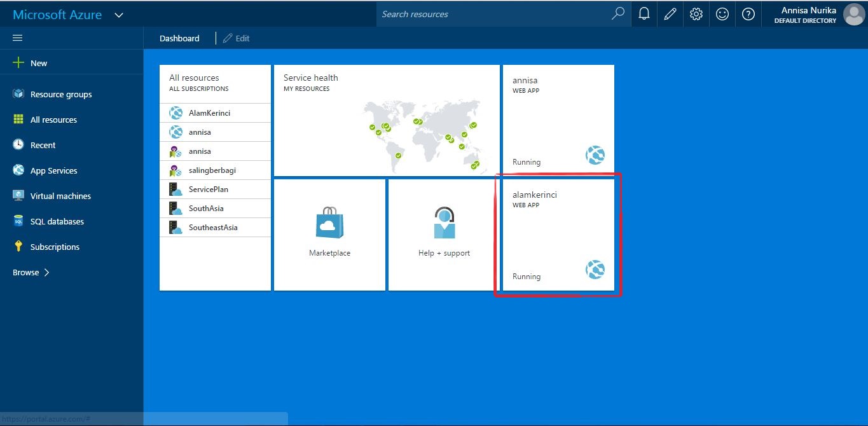
Task: Click the New button label
Action: (x=39, y=63)
